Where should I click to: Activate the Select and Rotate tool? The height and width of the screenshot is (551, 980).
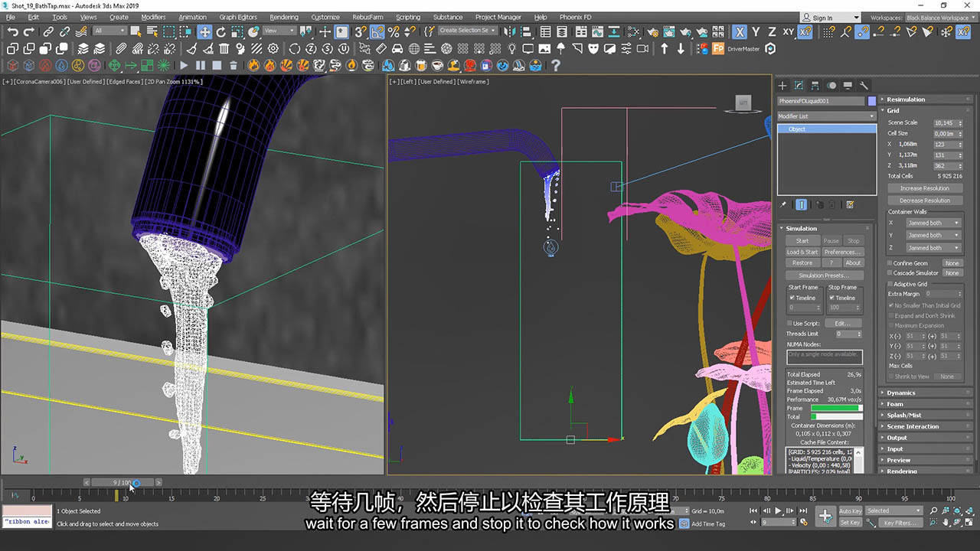(220, 31)
